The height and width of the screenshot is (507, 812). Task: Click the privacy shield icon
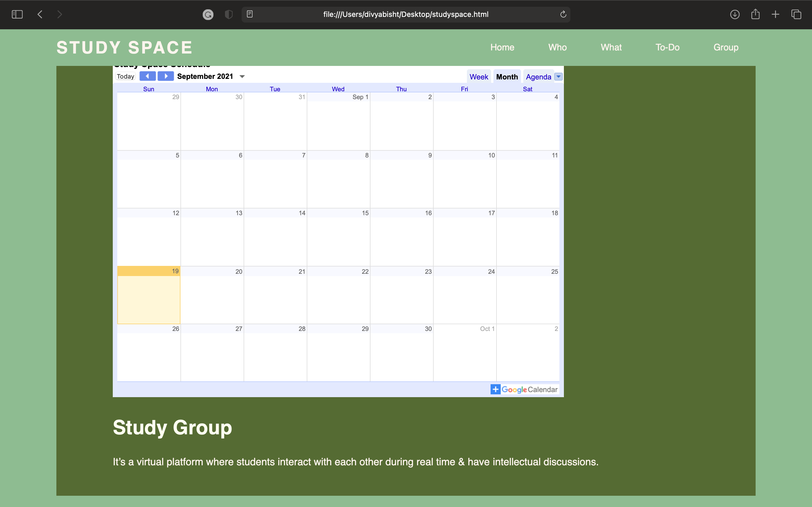[228, 14]
